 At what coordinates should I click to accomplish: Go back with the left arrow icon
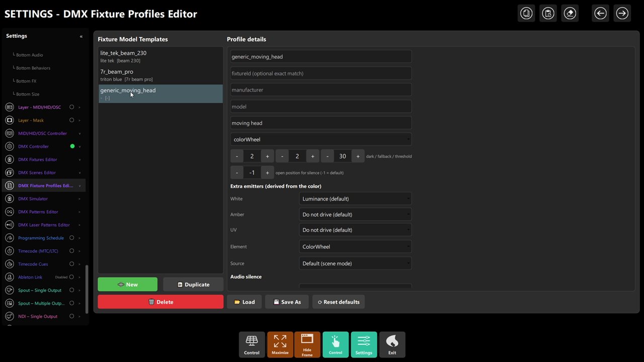coord(600,14)
